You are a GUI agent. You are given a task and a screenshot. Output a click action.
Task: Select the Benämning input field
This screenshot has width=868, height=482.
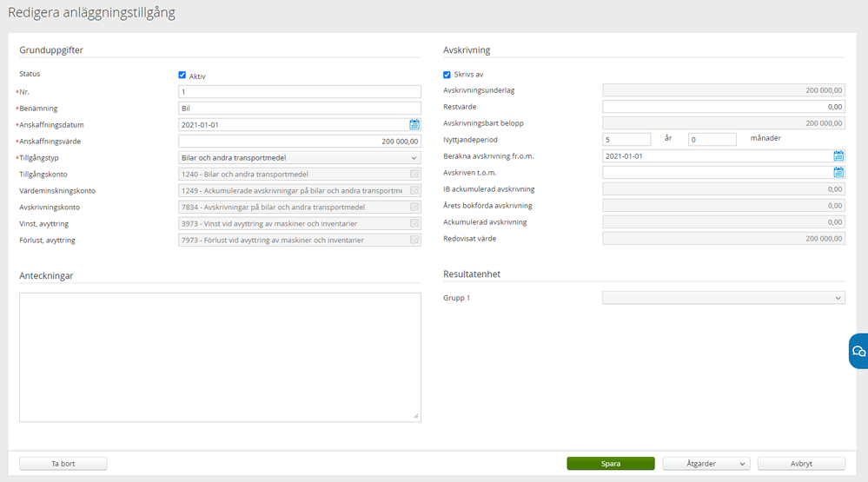[x=299, y=109]
